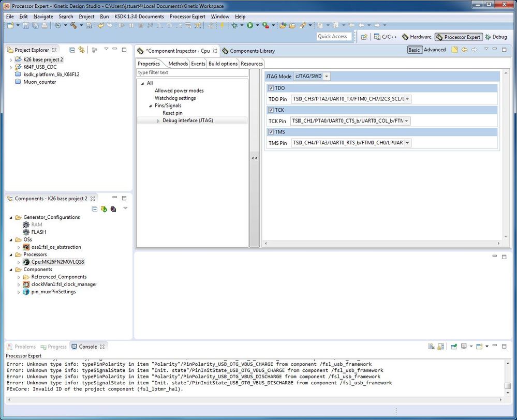Expand the K64F_USB_CDC project node
517x420 pixels.
(10, 67)
